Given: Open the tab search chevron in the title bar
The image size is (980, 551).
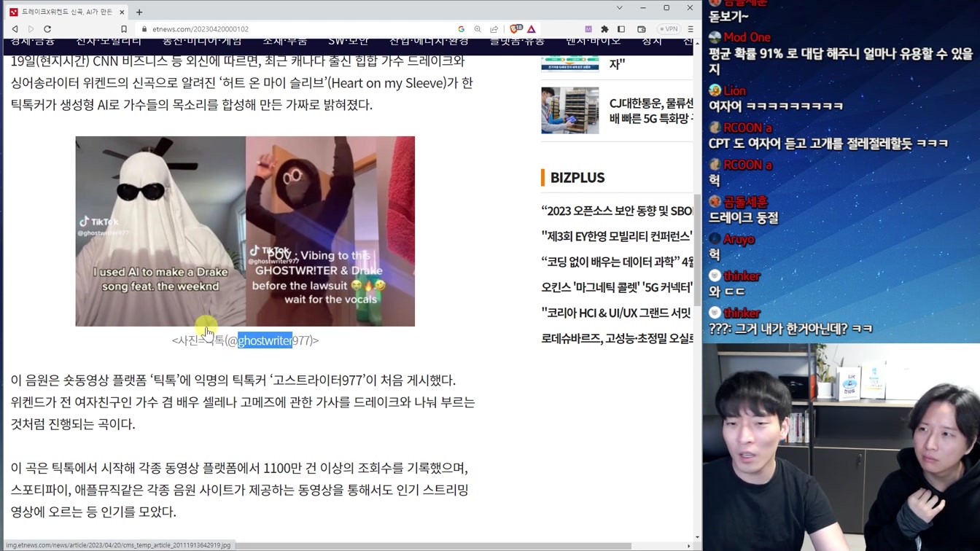Looking at the screenshot, I should [619, 8].
